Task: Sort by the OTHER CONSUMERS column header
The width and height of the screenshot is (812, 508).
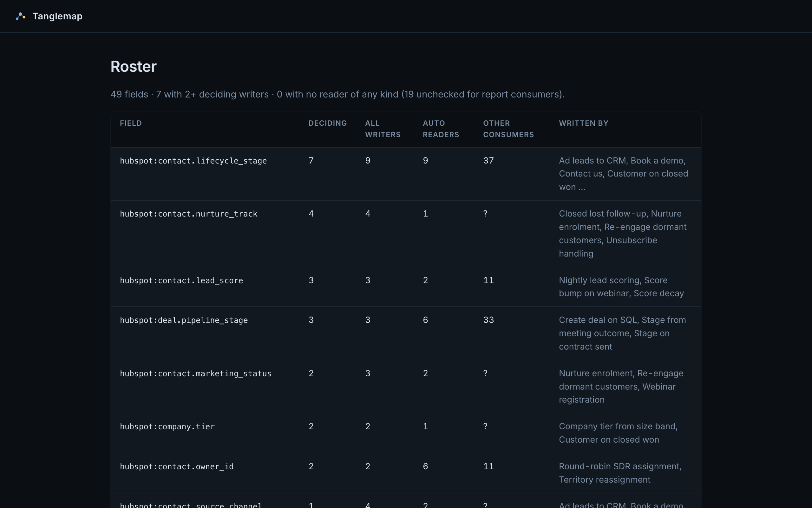Action: (x=508, y=129)
